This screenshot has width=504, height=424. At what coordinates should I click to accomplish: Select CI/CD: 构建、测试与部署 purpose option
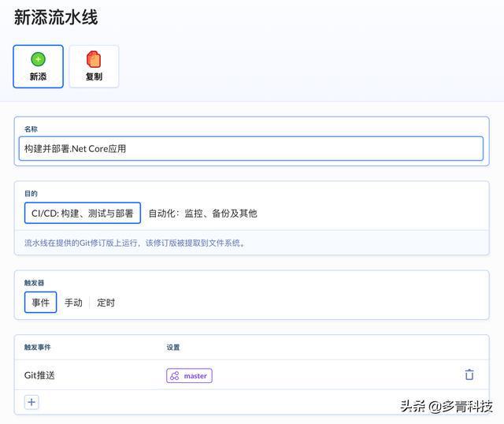pos(82,213)
